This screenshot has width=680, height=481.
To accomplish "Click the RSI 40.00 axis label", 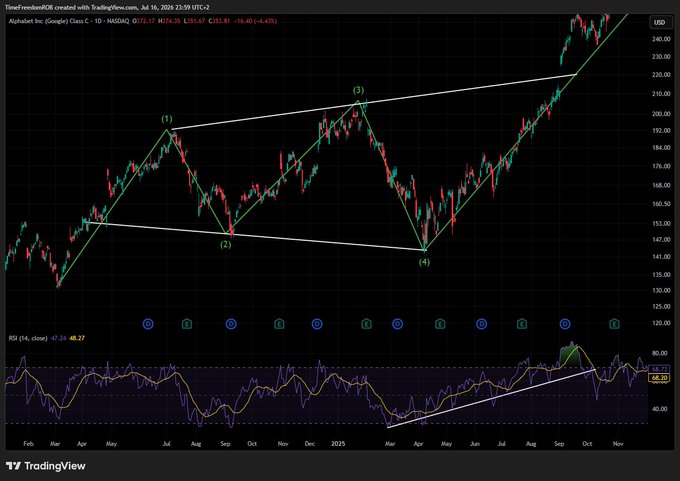I will pyautogui.click(x=659, y=409).
